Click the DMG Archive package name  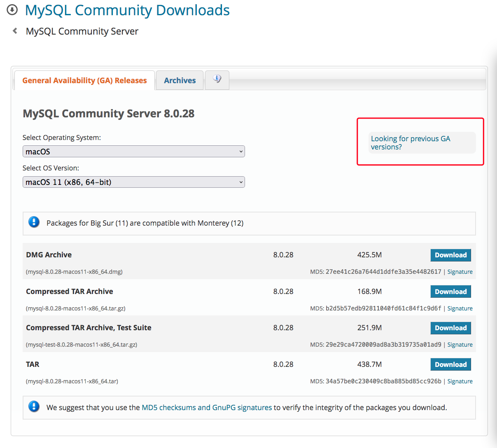[49, 255]
